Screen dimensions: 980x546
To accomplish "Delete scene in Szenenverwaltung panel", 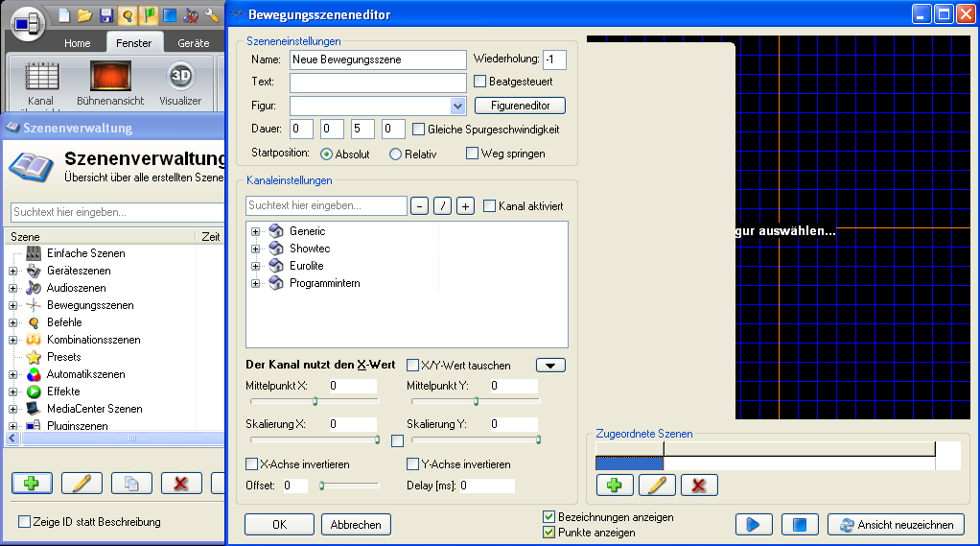I will [x=181, y=483].
